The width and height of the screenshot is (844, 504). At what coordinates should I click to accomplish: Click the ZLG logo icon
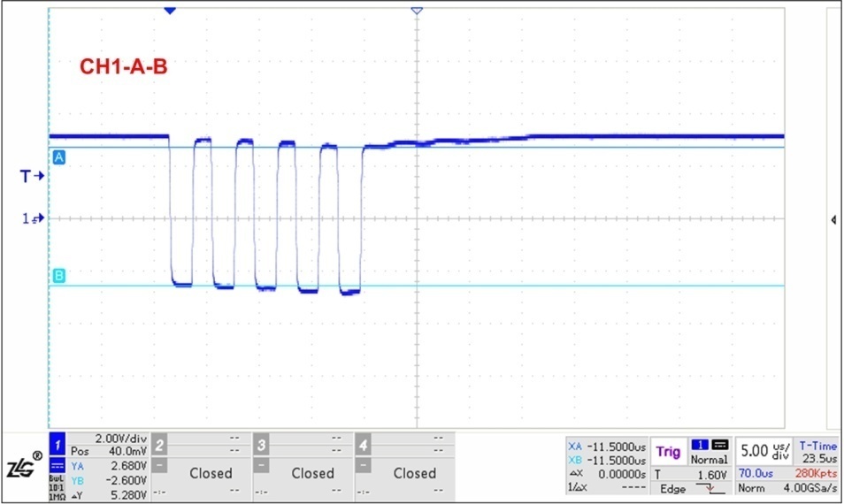24,467
